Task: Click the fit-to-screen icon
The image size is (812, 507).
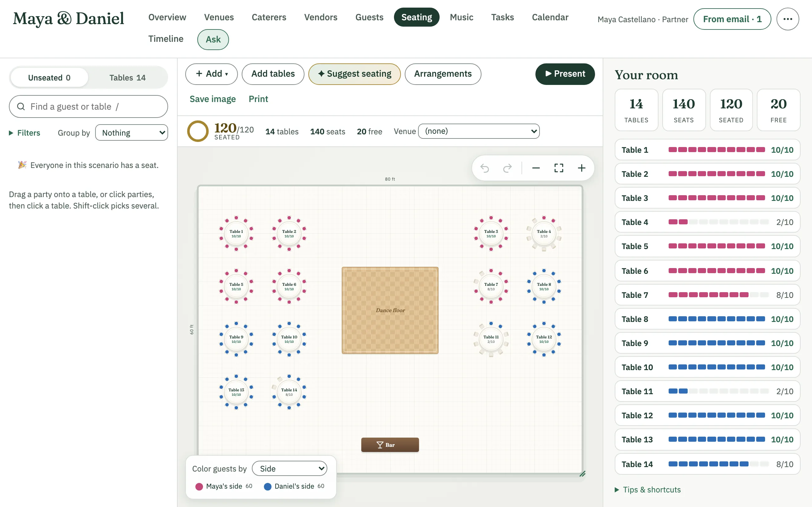Action: (x=559, y=168)
